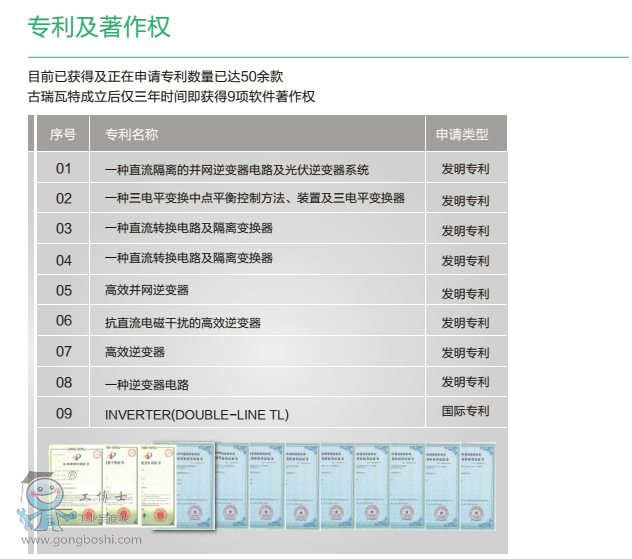Click the 国际专利 type cell
This screenshot has width=632, height=559.
(465, 412)
